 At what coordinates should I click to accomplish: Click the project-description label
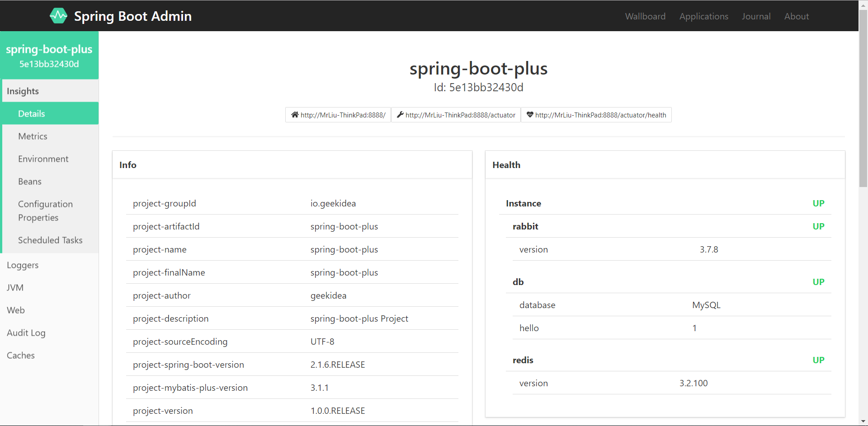[171, 318]
